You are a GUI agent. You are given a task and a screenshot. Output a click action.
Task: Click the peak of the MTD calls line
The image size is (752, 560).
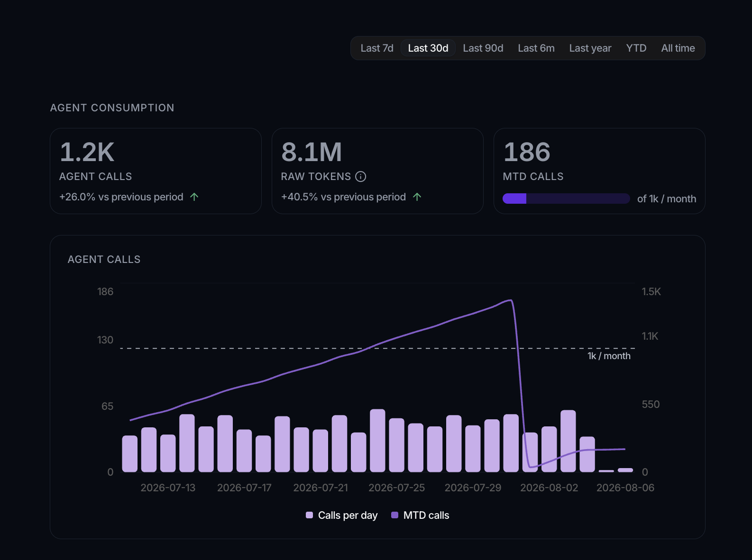tap(510, 300)
